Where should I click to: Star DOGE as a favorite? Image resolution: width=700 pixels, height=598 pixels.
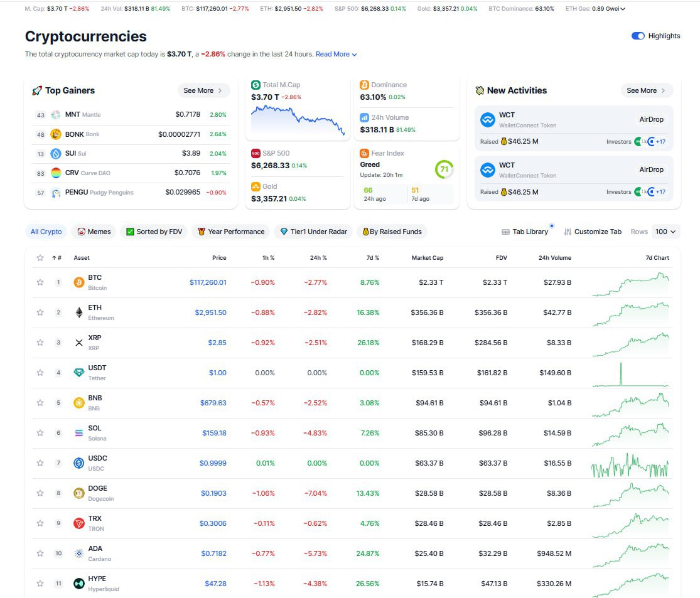click(x=40, y=493)
